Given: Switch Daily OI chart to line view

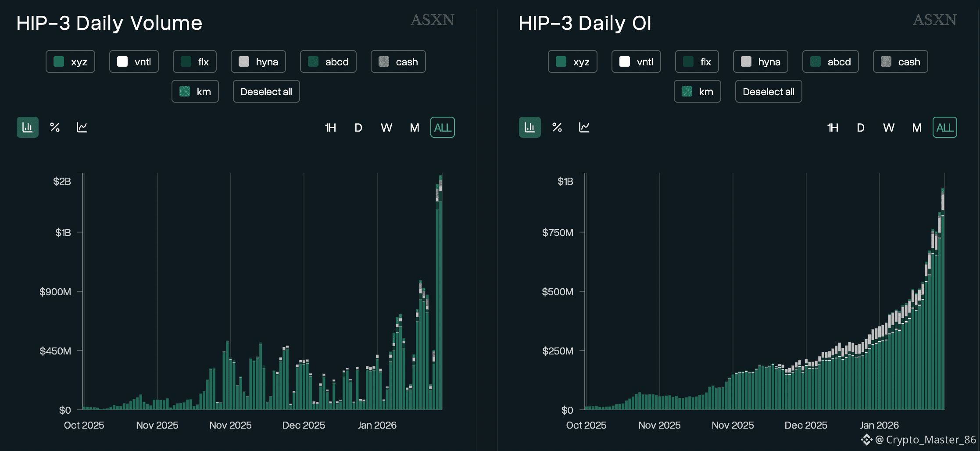Looking at the screenshot, I should point(584,127).
